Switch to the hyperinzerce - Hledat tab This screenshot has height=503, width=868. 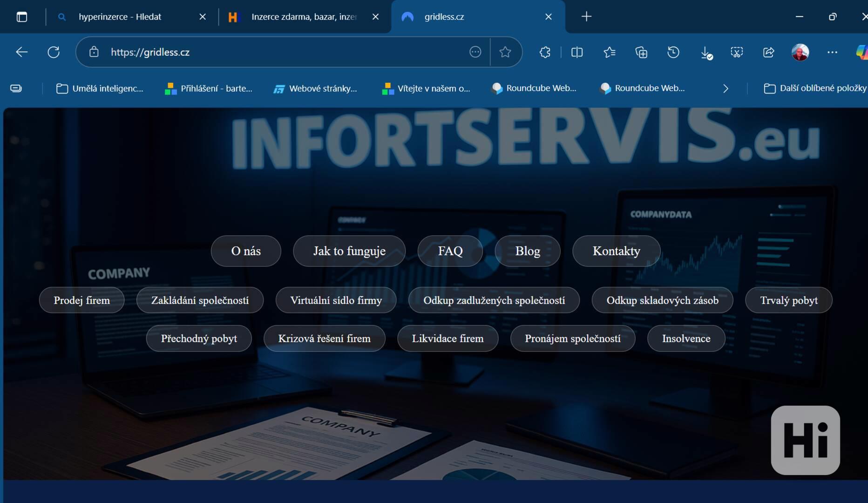coord(120,17)
